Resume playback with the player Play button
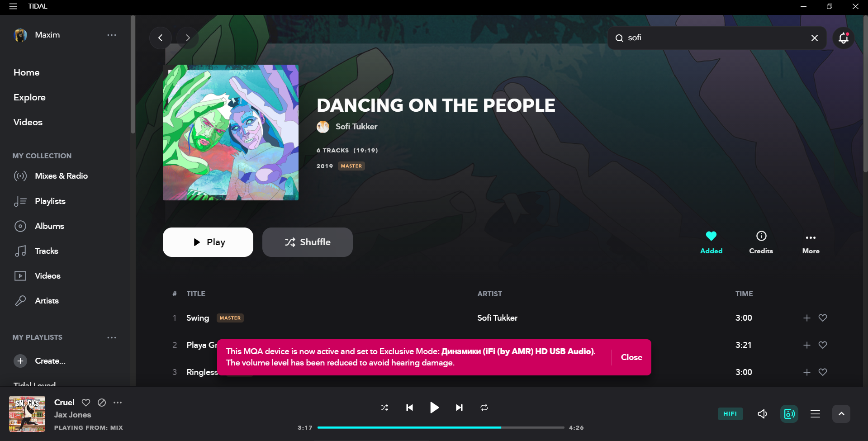The image size is (868, 441). 434,408
